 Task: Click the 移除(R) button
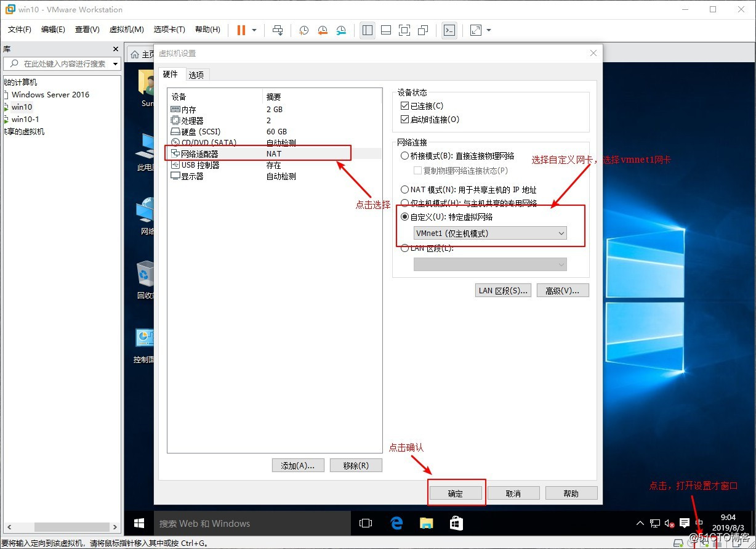pyautogui.click(x=356, y=465)
